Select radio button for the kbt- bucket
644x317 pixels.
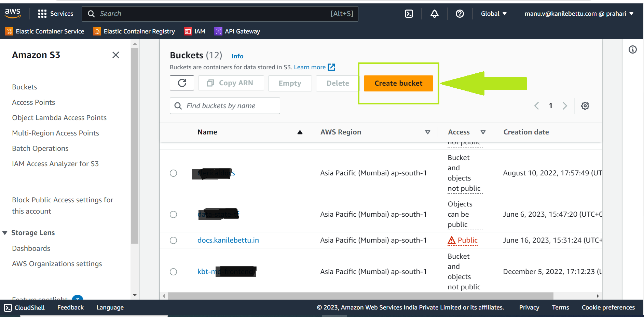(174, 272)
